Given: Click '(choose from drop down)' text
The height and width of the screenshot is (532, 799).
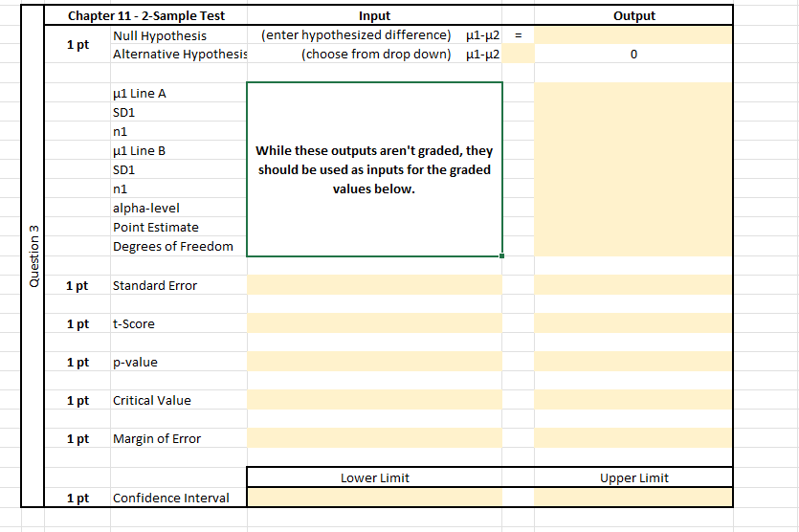Looking at the screenshot, I should (376, 54).
